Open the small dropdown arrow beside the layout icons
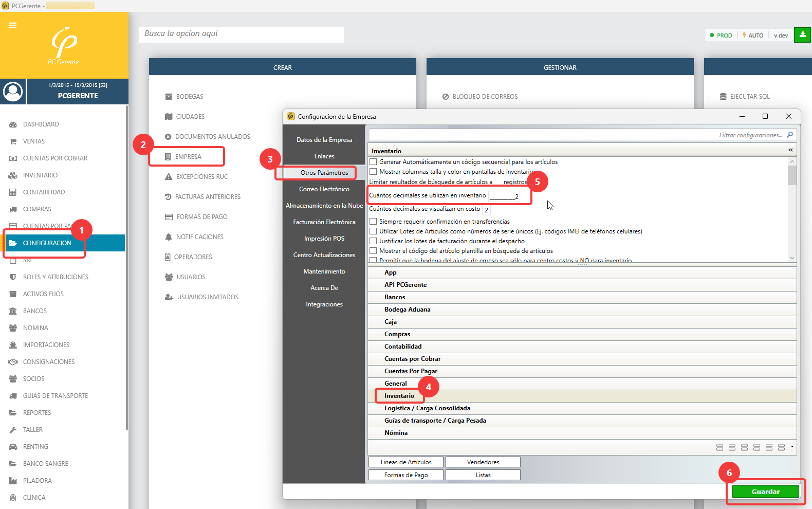The image size is (812, 509). [792, 447]
